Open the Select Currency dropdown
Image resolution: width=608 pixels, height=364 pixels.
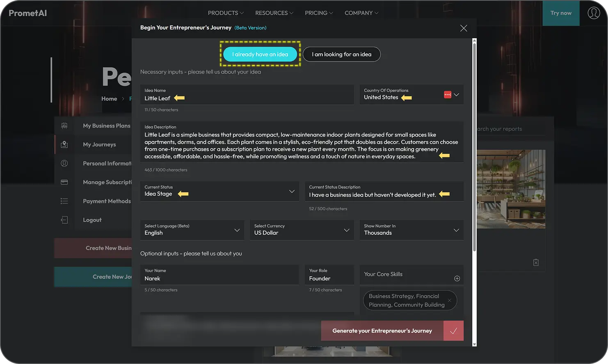point(346,230)
